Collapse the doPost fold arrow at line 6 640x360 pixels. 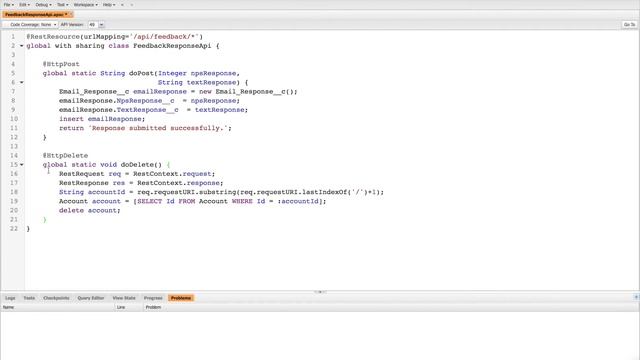22,82
